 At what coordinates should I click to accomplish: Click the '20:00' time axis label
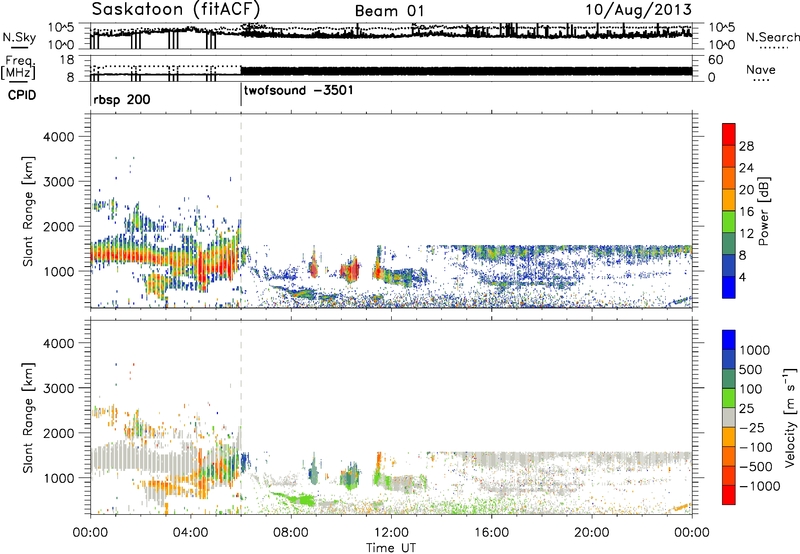(592, 533)
